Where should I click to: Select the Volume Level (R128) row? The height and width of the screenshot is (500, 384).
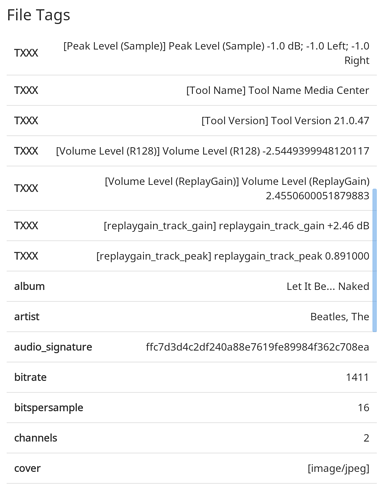(192, 151)
